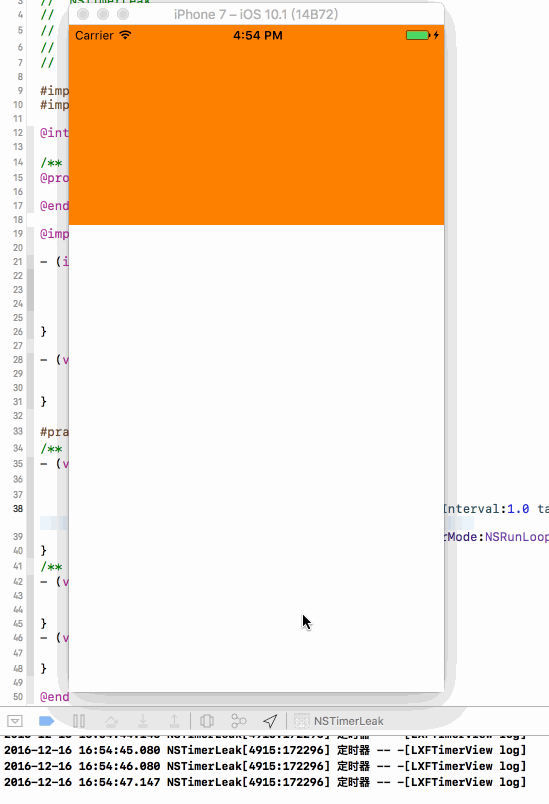Click the @end keyword on line 50

coord(54,697)
